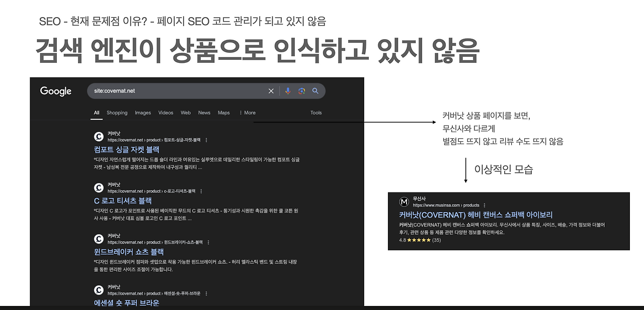Click the 커버낫 favicon of 에센셜 숏 푸퍼 result

[99, 290]
